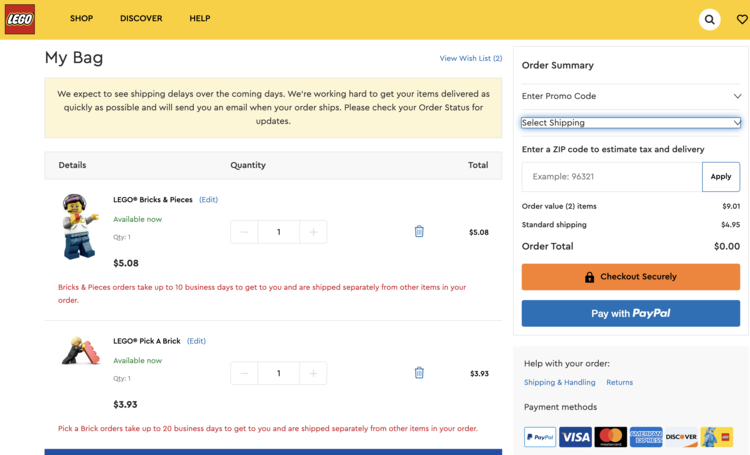The height and width of the screenshot is (455, 750).
Task: Increase quantity of Bricks & Pieces with plus
Action: (313, 232)
